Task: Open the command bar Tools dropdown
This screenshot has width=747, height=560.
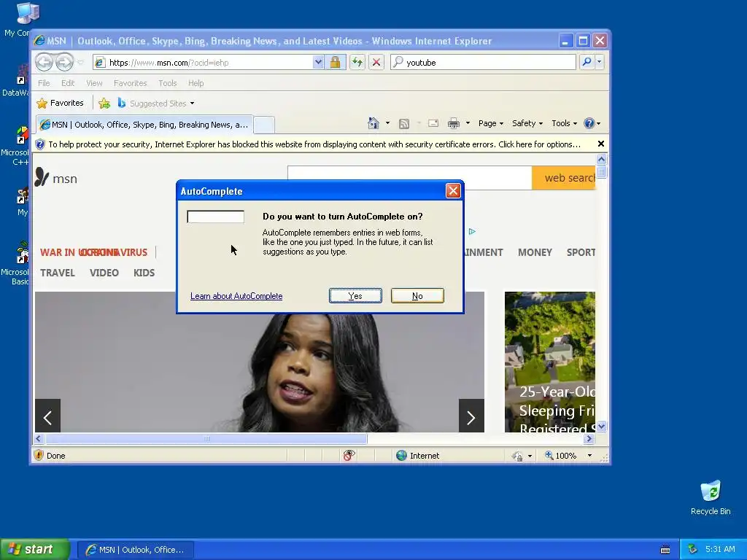Action: click(x=564, y=123)
